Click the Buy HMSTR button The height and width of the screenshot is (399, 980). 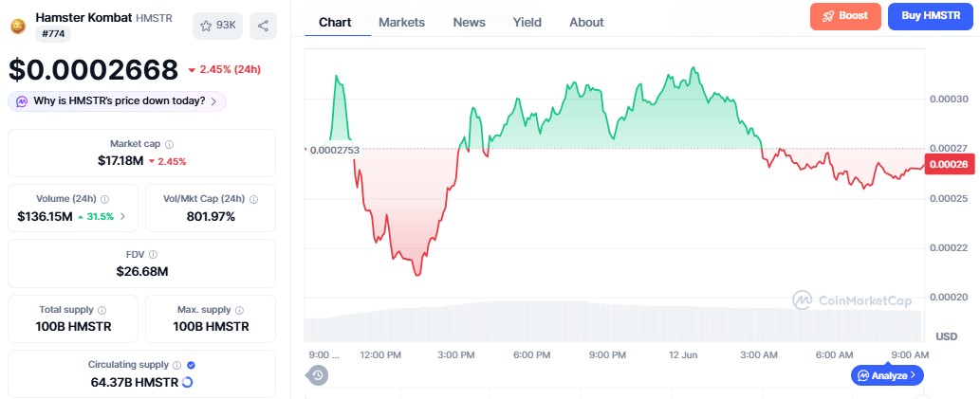point(931,16)
